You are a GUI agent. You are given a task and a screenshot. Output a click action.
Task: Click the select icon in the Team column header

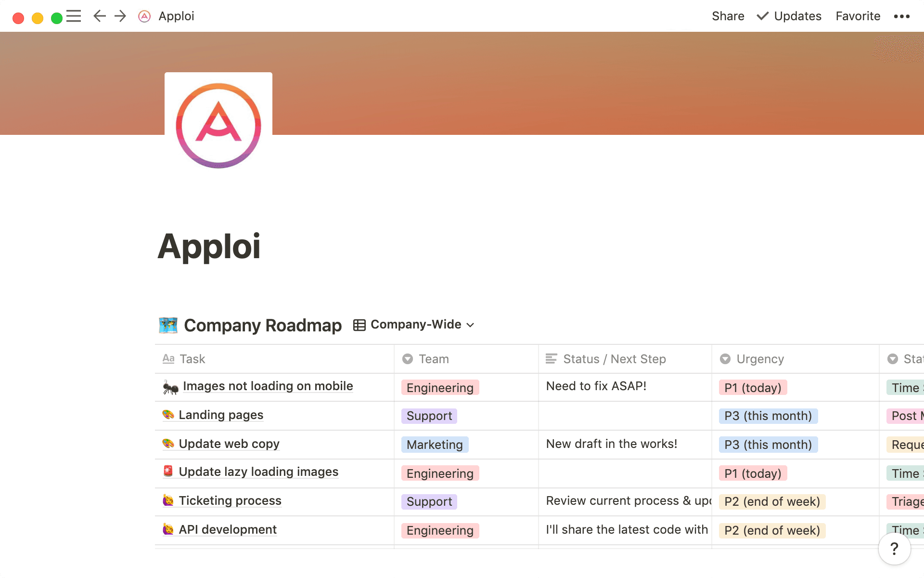pos(407,358)
